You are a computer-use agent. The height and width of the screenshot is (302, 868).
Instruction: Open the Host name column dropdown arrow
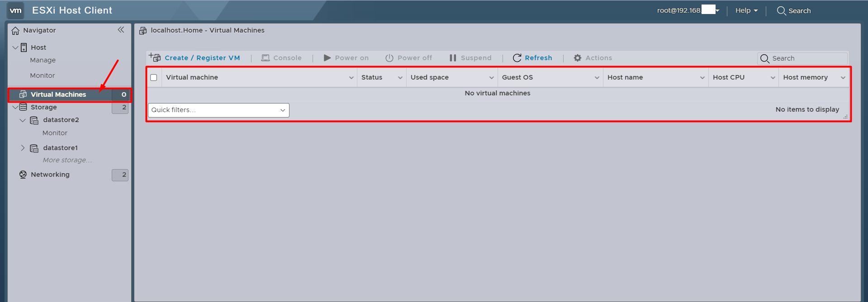point(702,78)
